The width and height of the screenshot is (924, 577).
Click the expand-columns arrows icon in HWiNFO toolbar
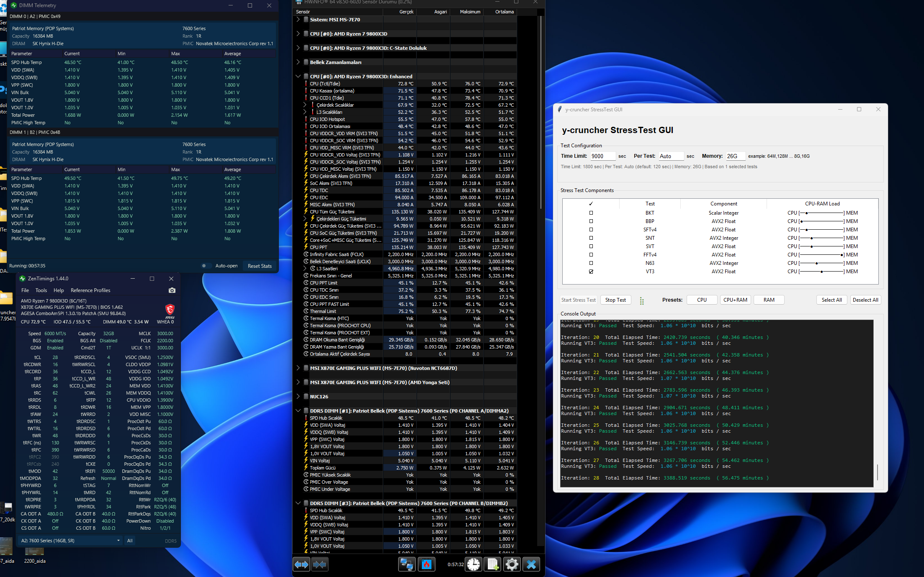(301, 564)
